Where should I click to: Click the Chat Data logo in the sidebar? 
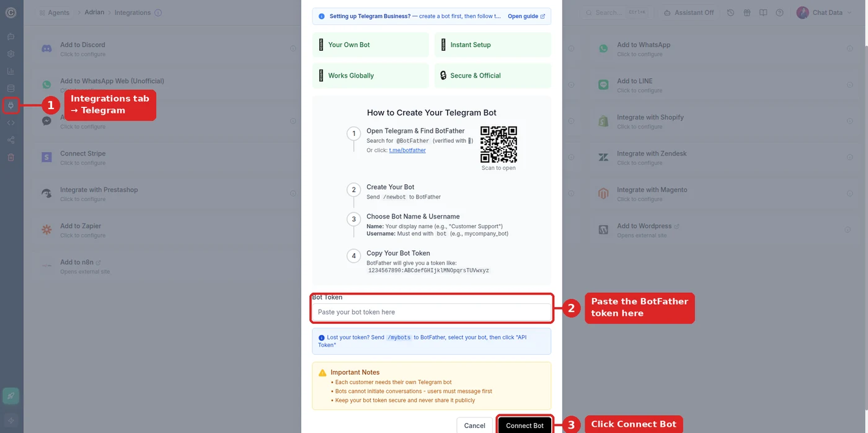click(x=11, y=12)
